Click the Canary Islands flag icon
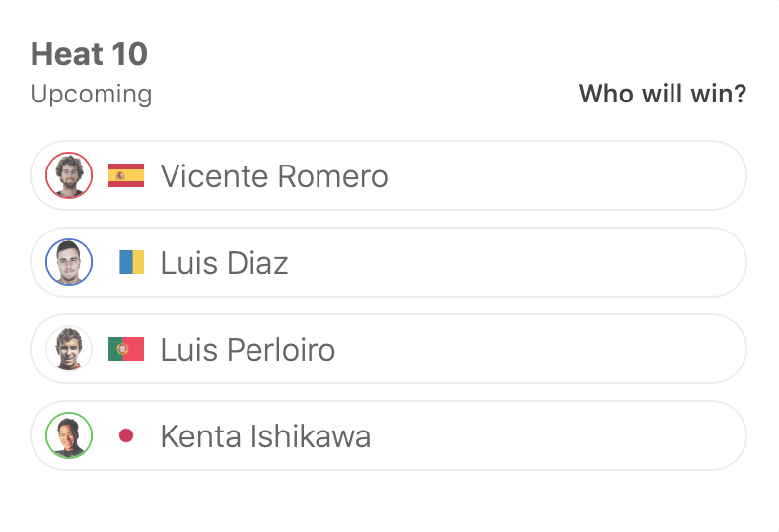Viewport: 779px width, 532px height. tap(131, 262)
